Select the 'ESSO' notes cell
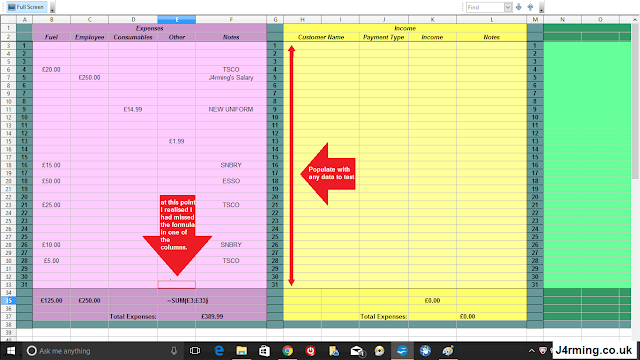 (x=231, y=181)
